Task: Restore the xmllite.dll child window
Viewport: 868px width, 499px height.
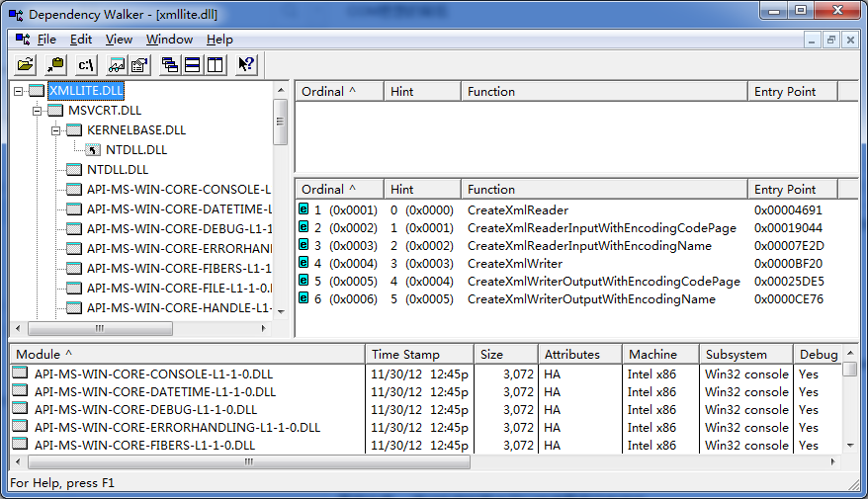Action: point(830,40)
